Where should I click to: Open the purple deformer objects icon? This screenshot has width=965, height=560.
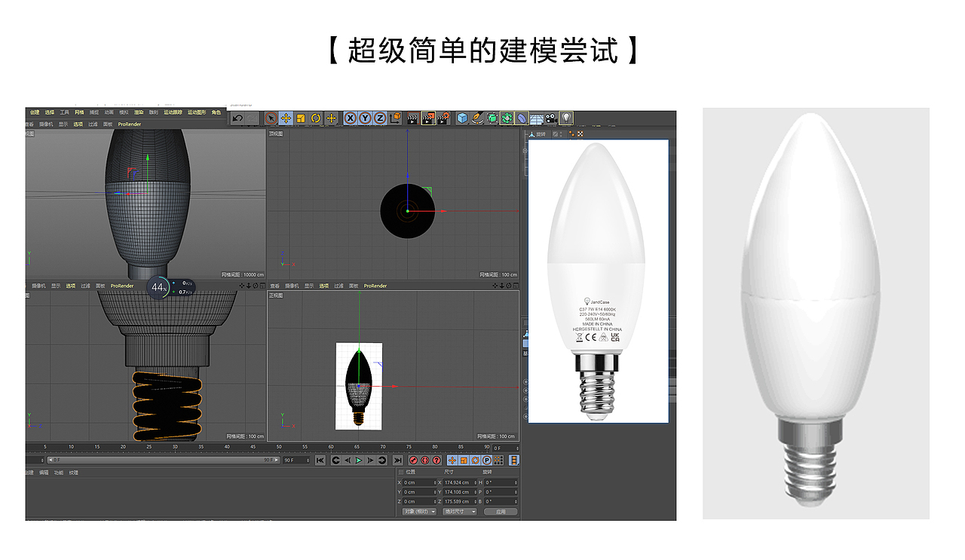tap(522, 118)
